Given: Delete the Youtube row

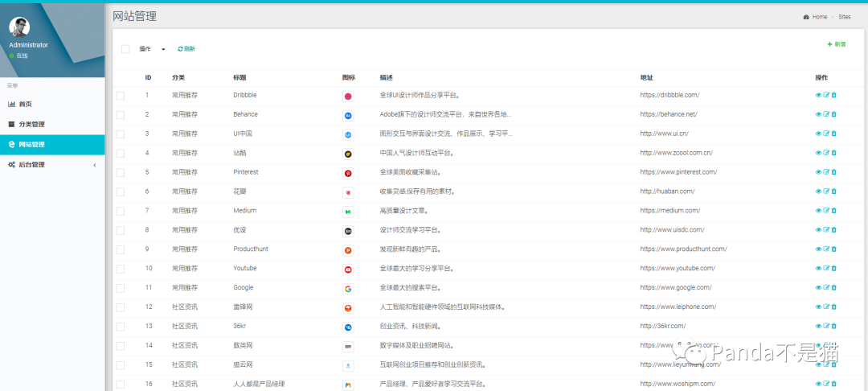Looking at the screenshot, I should pyautogui.click(x=833, y=269).
